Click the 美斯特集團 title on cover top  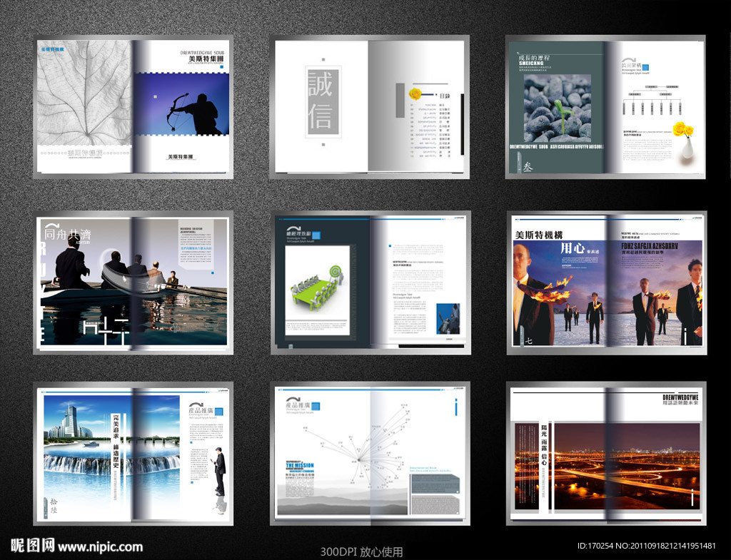206,59
